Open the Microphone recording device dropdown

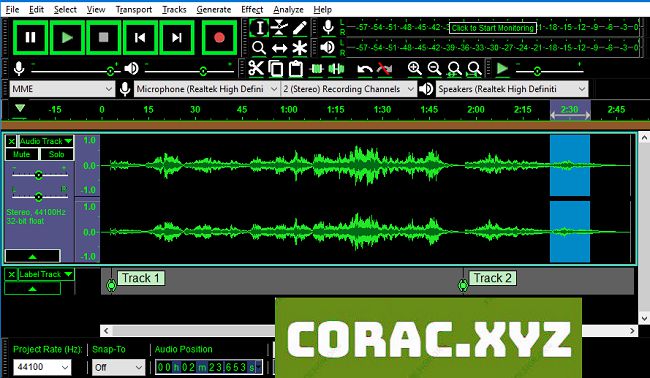[206, 89]
